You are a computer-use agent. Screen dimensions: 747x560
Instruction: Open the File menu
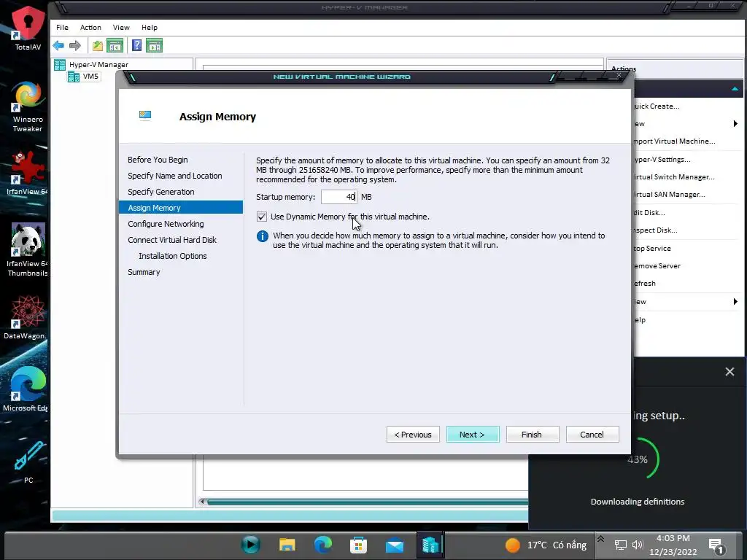(63, 28)
